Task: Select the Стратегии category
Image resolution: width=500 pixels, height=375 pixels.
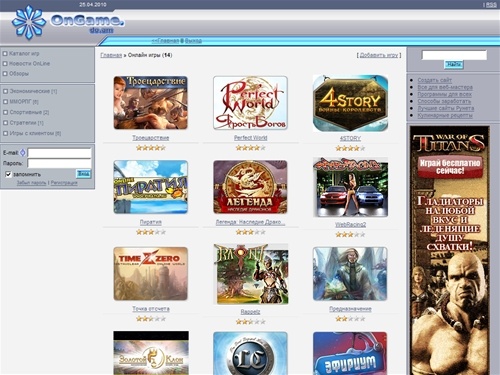Action: [x=26, y=123]
